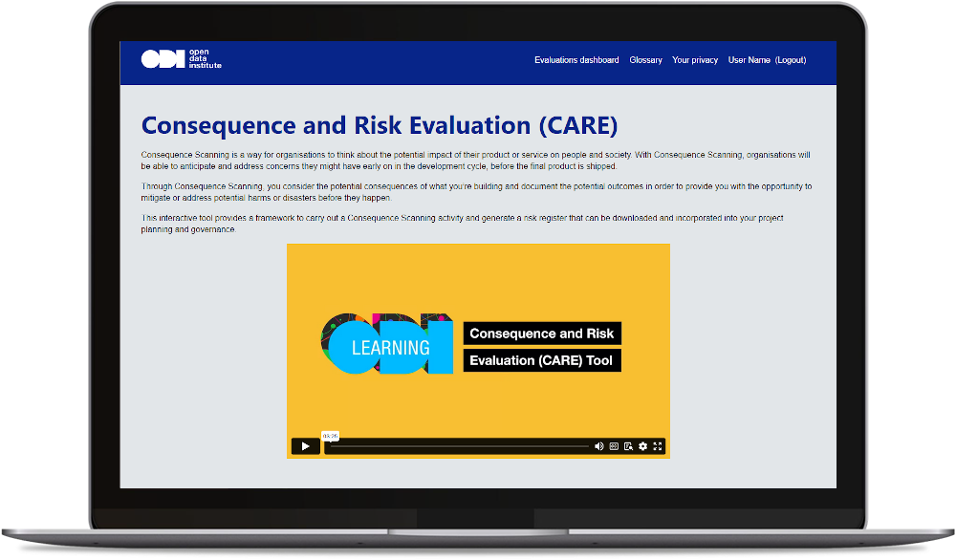This screenshot has width=956, height=560.
Task: Click the paragraph starting 'Consequence Scanning is a way'
Action: tap(475, 161)
